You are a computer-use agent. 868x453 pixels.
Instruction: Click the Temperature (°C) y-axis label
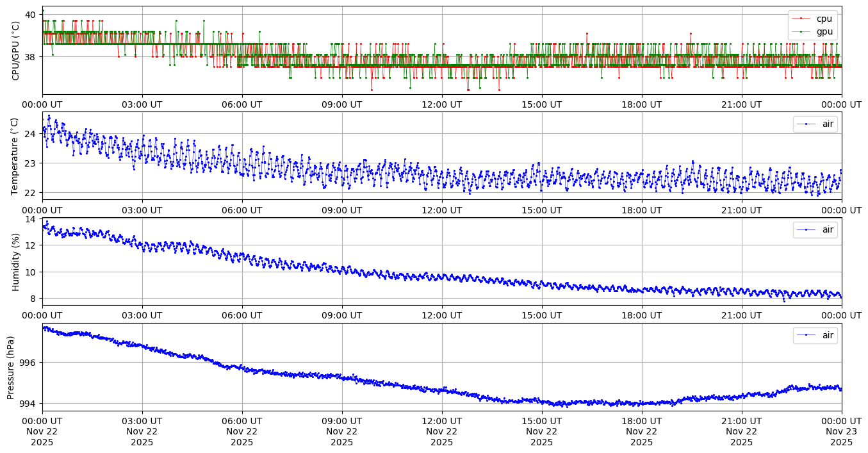[x=16, y=156]
